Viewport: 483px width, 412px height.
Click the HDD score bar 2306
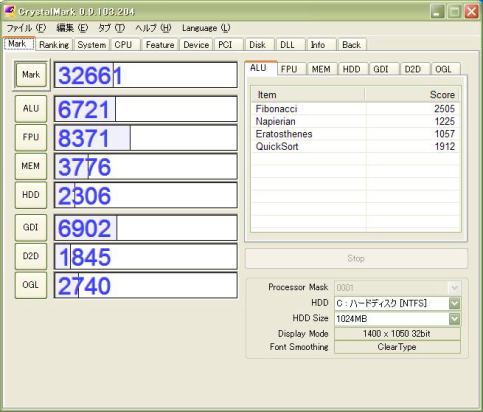[x=146, y=195]
